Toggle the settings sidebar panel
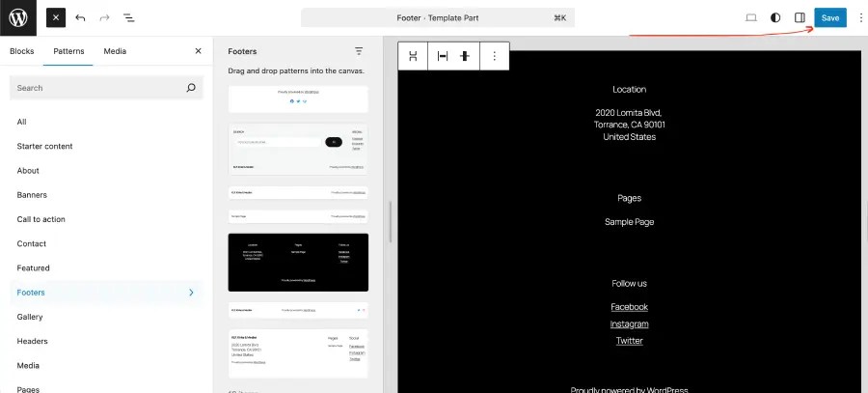Screen dimensions: 868x393 [x=800, y=17]
